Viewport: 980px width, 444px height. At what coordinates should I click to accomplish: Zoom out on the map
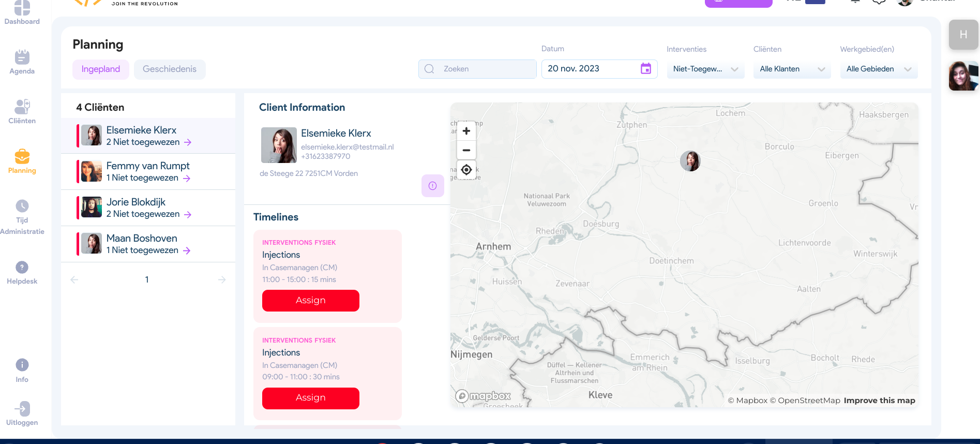pyautogui.click(x=466, y=150)
